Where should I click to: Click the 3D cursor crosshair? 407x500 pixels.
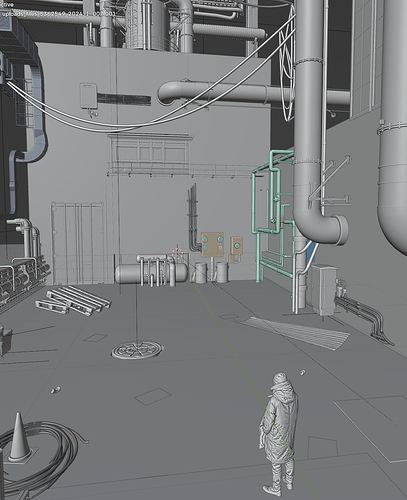(178, 254)
